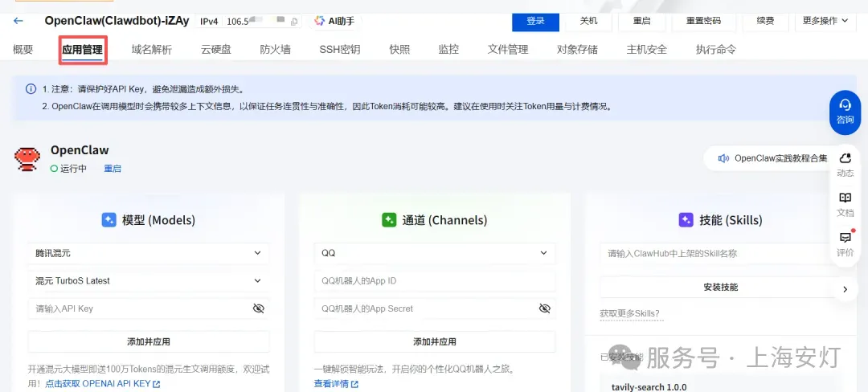Focus the 请输入API Key field
The image size is (868, 392).
(149, 308)
